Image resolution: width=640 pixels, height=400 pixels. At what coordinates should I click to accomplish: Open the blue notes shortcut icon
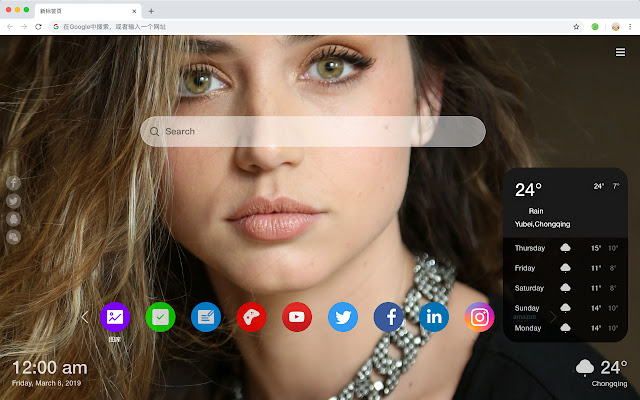click(206, 317)
